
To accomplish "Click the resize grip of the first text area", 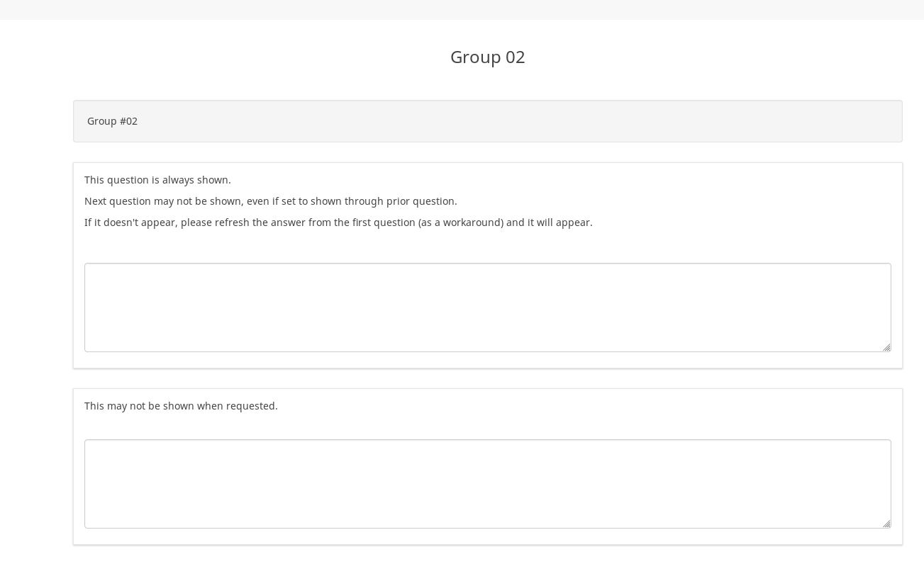I will click(886, 347).
